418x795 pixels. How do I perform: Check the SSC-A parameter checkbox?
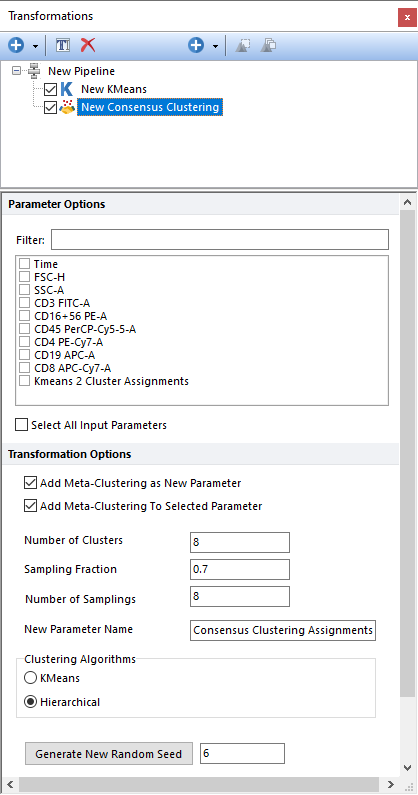25,290
